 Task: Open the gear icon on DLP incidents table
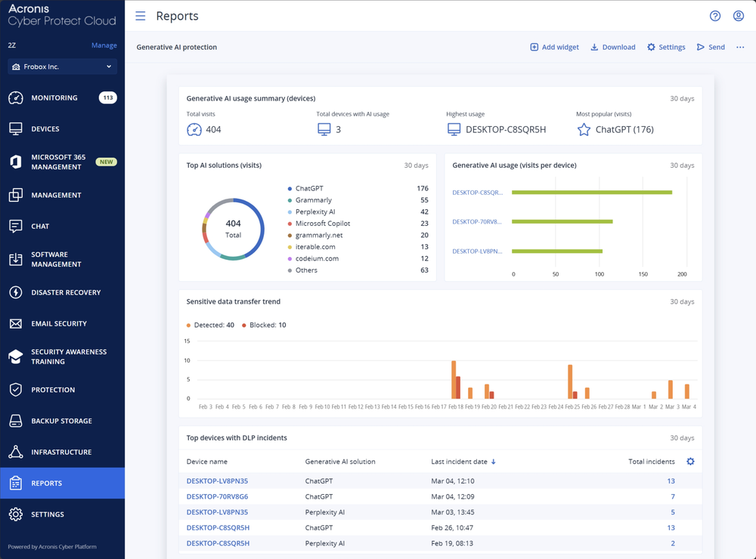[690, 461]
